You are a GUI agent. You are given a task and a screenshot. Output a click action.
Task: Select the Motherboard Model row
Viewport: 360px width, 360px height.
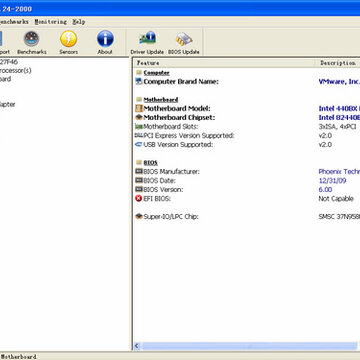point(247,108)
